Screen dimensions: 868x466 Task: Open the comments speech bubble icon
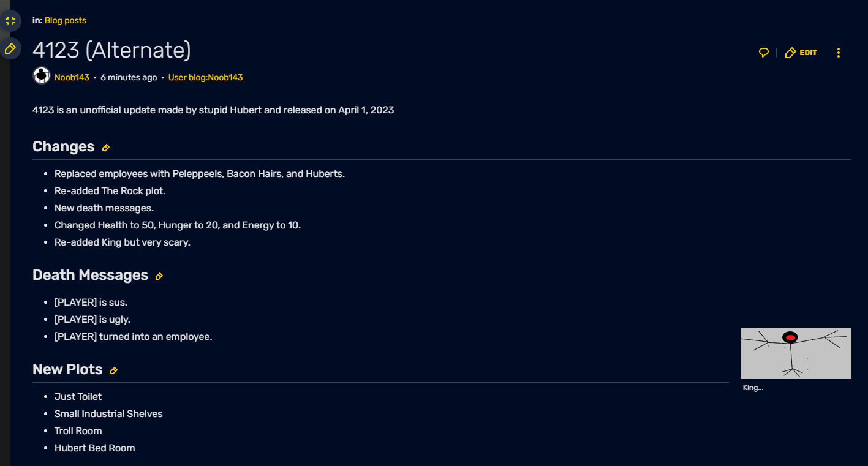coord(763,53)
